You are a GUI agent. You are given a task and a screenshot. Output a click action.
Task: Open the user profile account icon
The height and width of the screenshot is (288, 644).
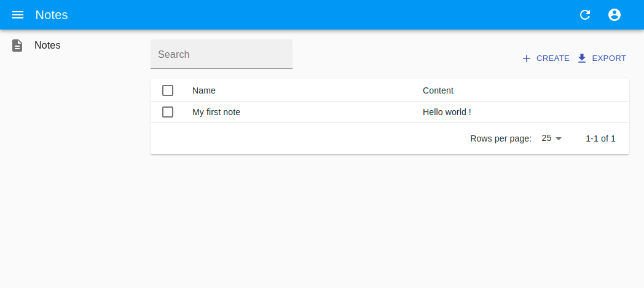[x=614, y=15]
